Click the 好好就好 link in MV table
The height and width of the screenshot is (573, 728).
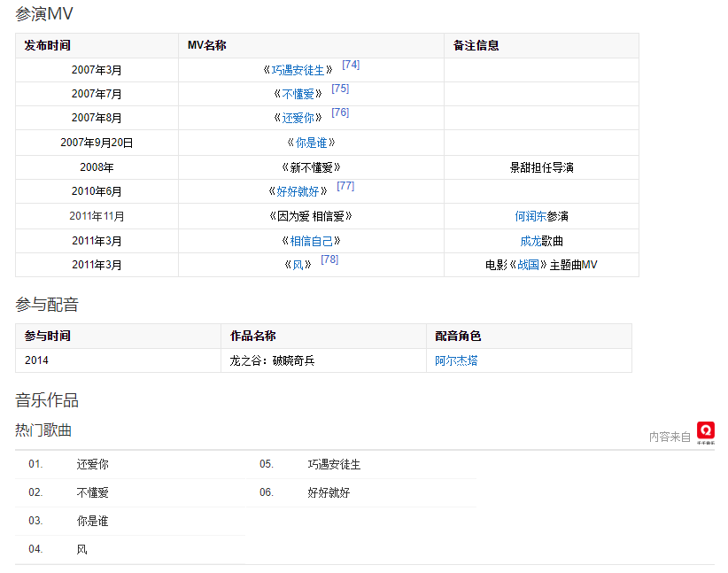[x=298, y=191]
